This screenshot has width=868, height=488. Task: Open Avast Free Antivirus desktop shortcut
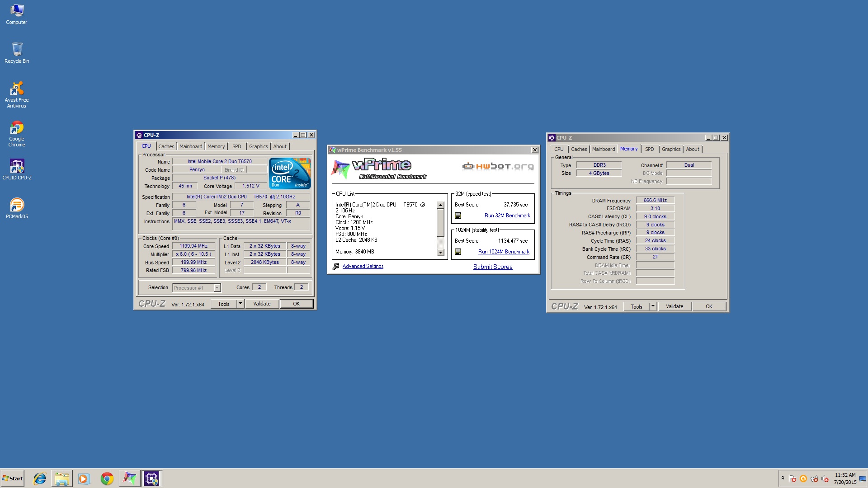17,95
